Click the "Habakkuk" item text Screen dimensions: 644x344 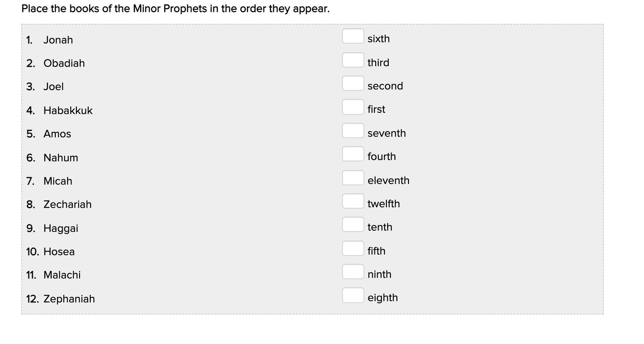[68, 111]
